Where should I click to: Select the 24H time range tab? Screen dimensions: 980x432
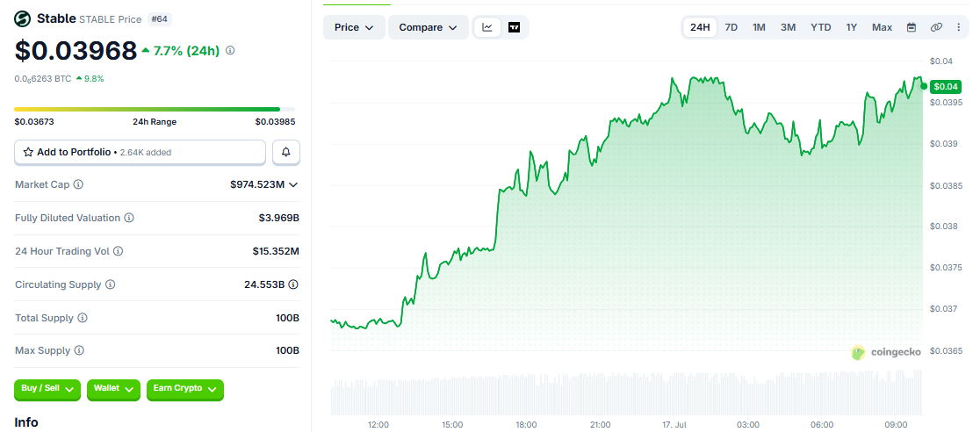(700, 27)
